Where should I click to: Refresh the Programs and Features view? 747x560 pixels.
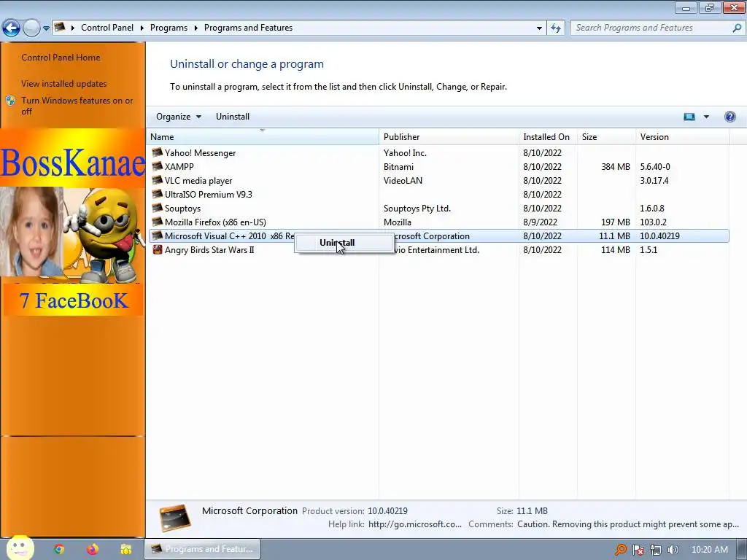pos(555,28)
